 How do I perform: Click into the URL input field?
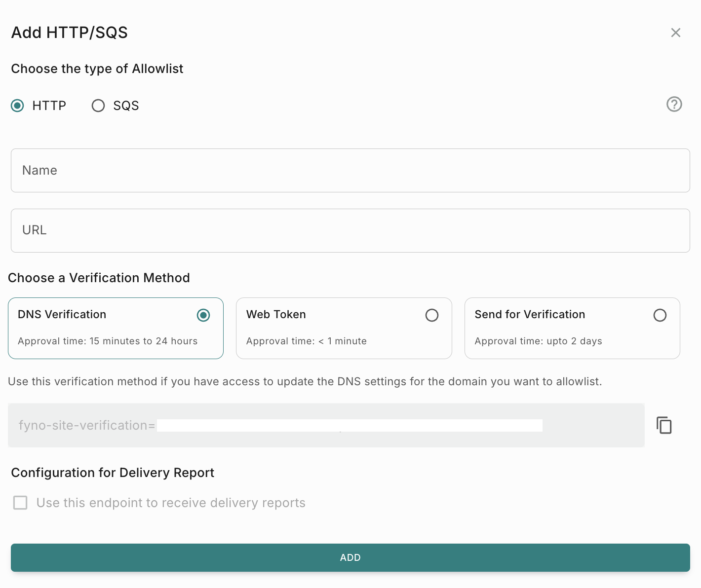(350, 230)
